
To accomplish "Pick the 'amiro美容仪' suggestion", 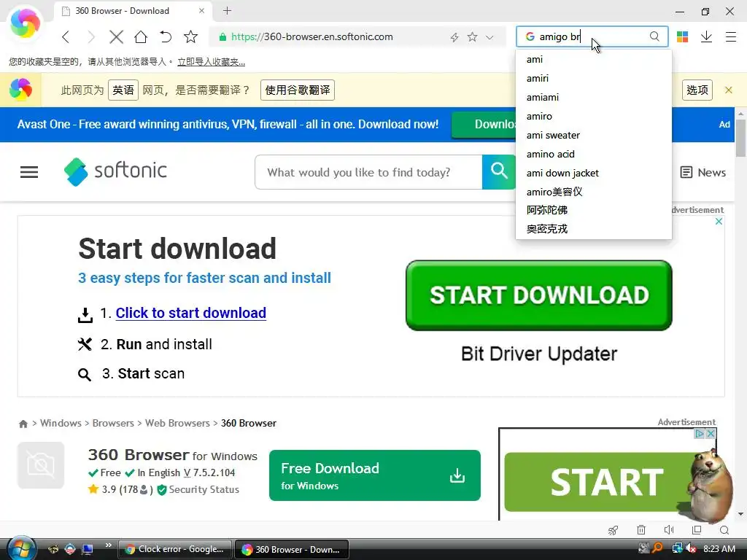I will (x=594, y=192).
